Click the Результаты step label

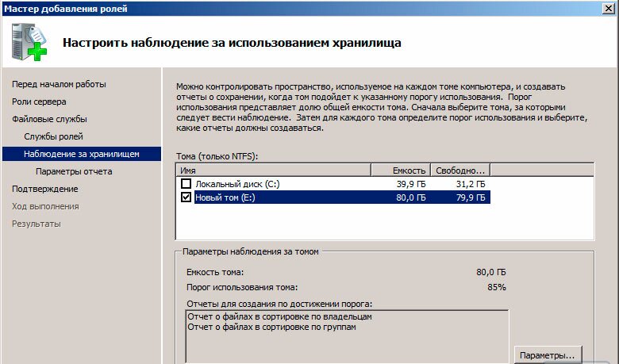37,224
